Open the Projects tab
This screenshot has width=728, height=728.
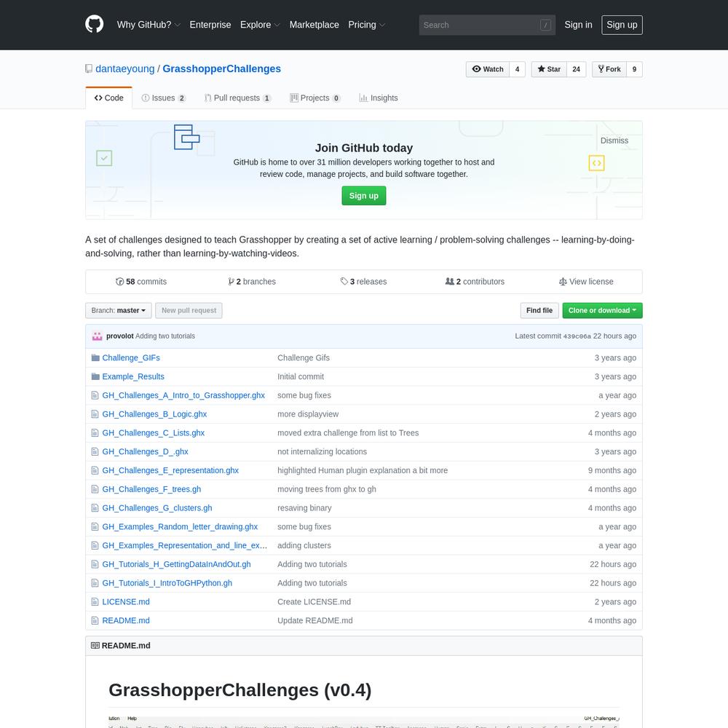[x=315, y=98]
